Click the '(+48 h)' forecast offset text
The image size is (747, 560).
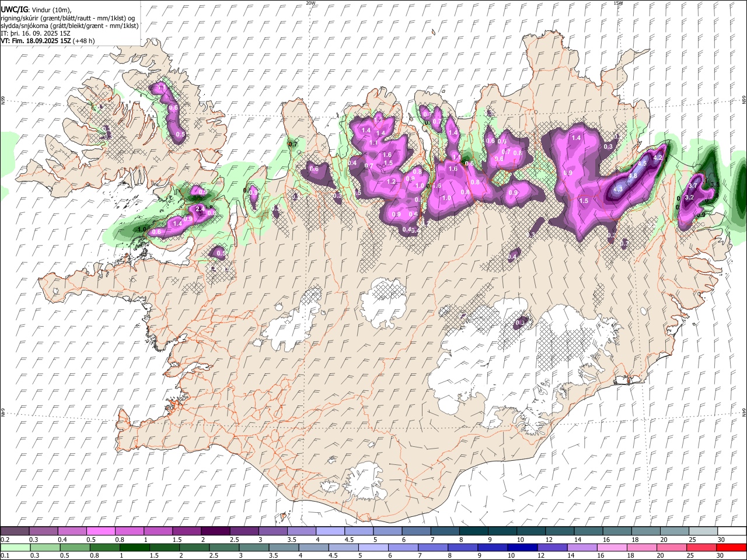click(x=84, y=41)
